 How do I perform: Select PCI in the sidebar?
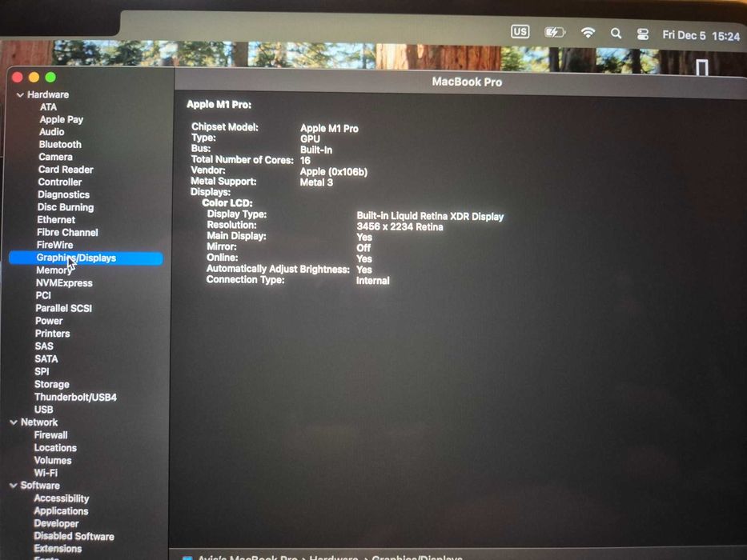(43, 296)
